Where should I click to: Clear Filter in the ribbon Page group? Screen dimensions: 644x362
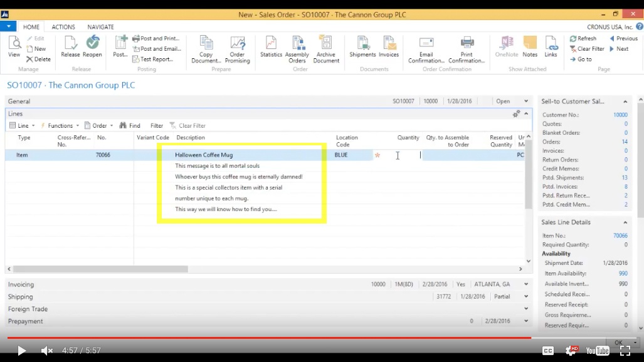pyautogui.click(x=587, y=49)
